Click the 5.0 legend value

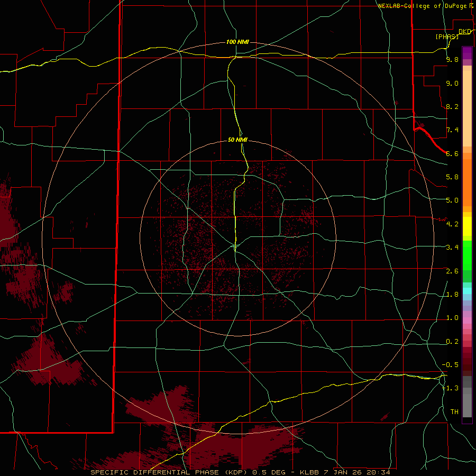(x=452, y=200)
